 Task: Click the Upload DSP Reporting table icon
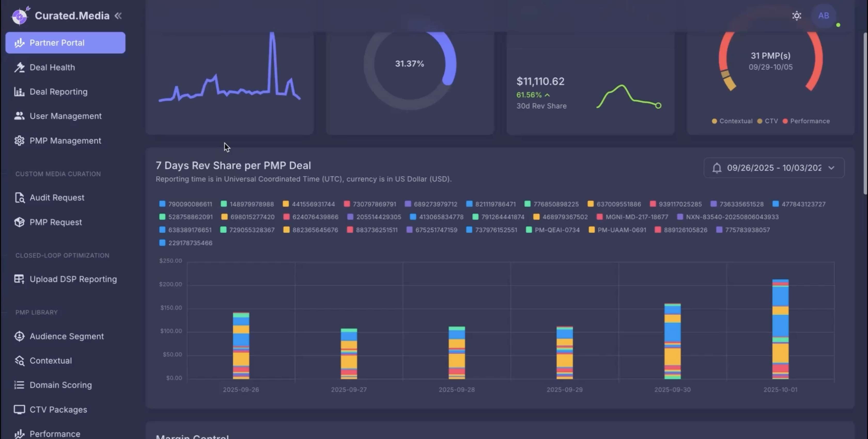coord(19,279)
